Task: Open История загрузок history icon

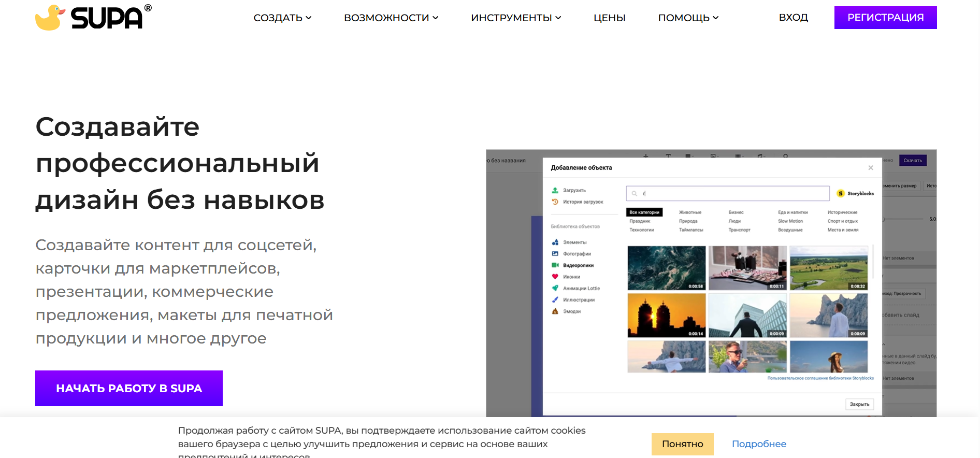Action: pyautogui.click(x=555, y=202)
